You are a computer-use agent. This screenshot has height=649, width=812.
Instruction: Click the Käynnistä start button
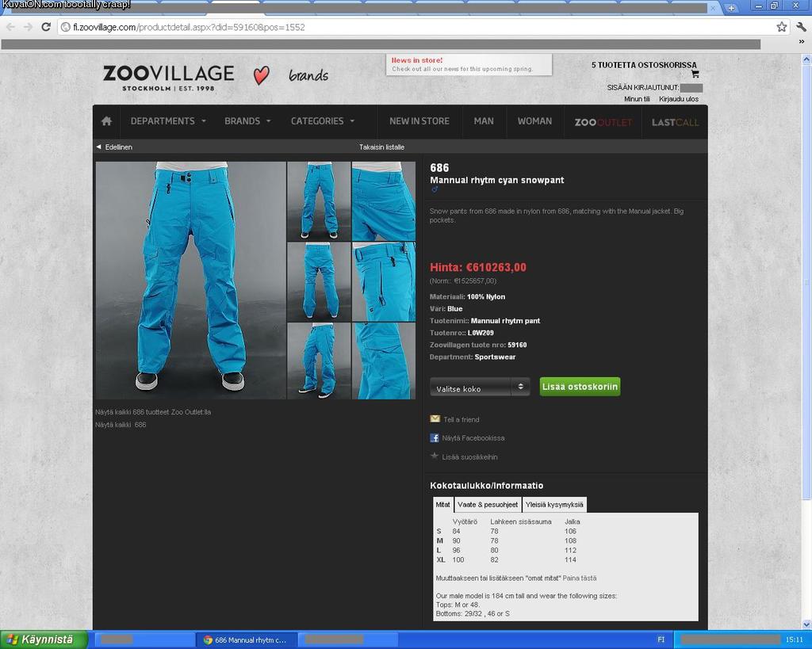[44, 639]
